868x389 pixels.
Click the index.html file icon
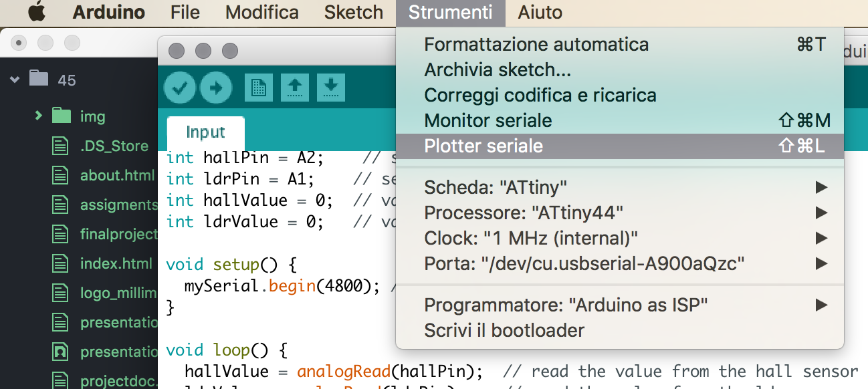61,263
